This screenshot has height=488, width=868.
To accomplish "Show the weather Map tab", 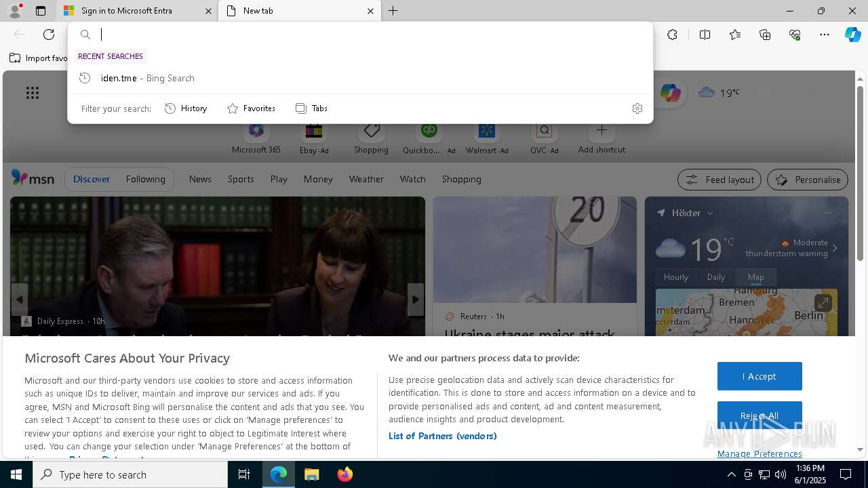I will [x=756, y=277].
